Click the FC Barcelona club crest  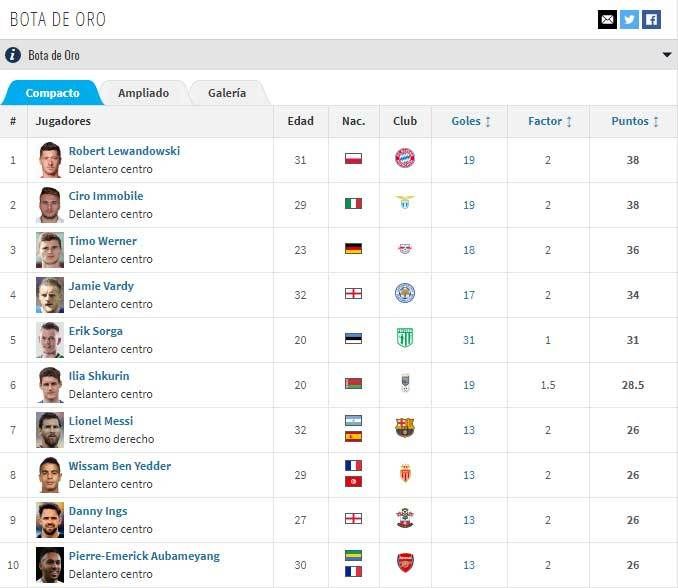[404, 428]
